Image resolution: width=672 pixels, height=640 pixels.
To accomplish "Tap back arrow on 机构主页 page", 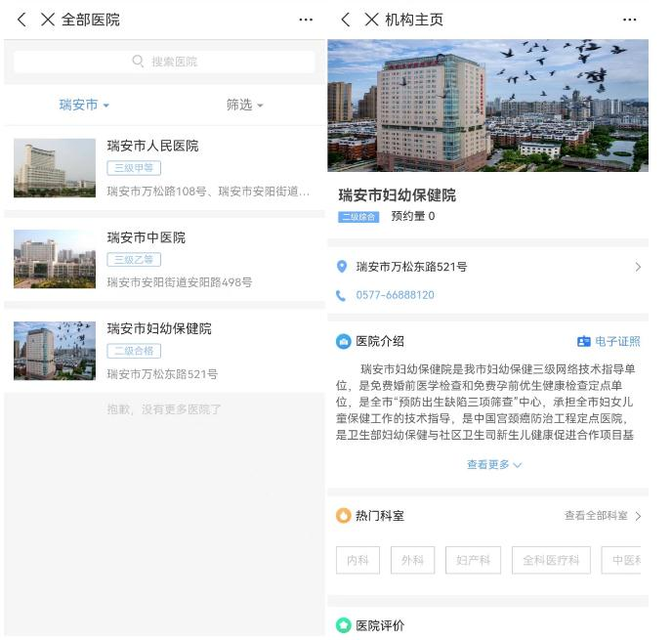I will coord(345,20).
